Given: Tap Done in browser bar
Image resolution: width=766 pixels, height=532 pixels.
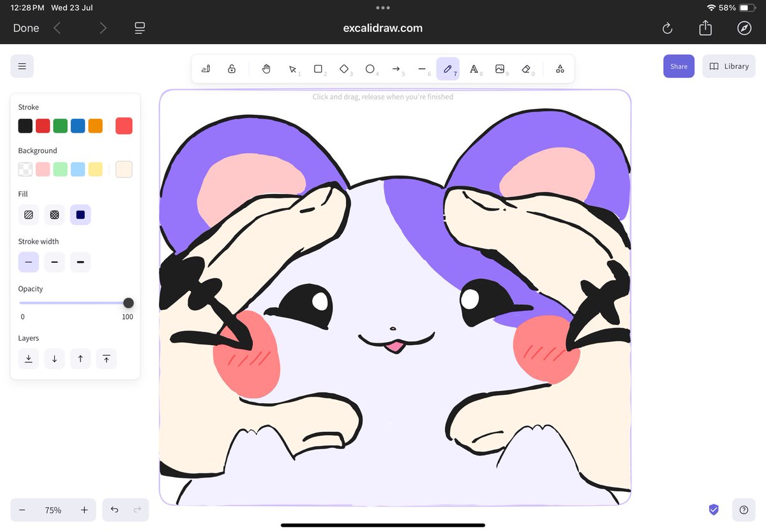Looking at the screenshot, I should coord(26,28).
